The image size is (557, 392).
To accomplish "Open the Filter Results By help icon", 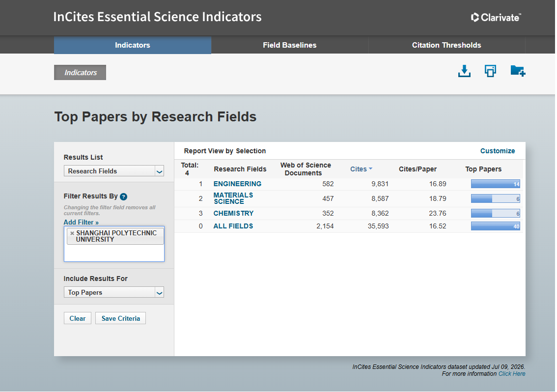I will click(x=124, y=196).
